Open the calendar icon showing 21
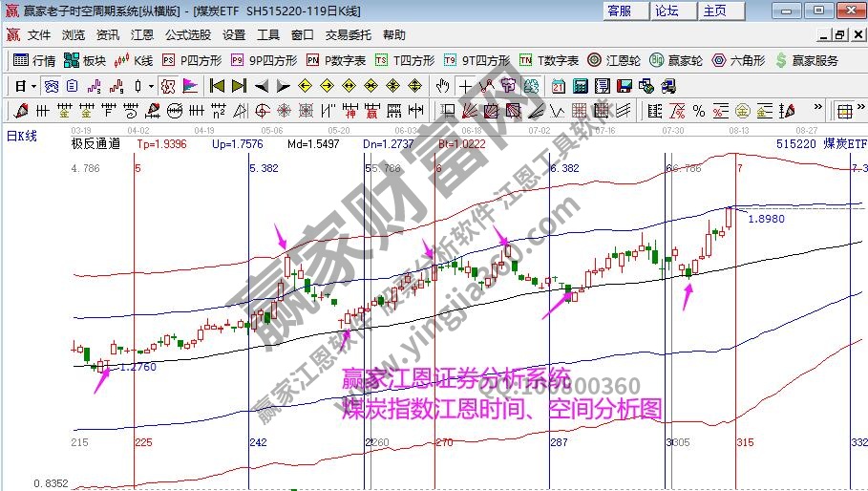Image resolution: width=868 pixels, height=491 pixels. tap(558, 86)
